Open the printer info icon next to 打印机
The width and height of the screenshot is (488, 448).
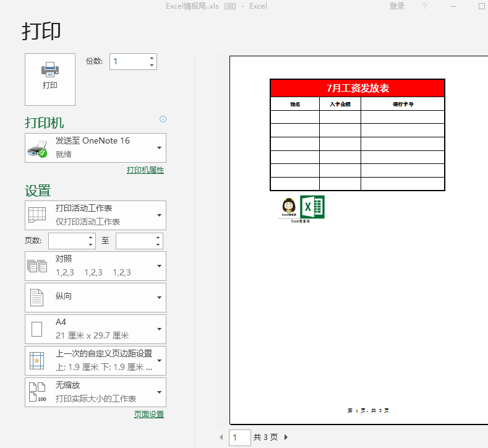(x=163, y=119)
